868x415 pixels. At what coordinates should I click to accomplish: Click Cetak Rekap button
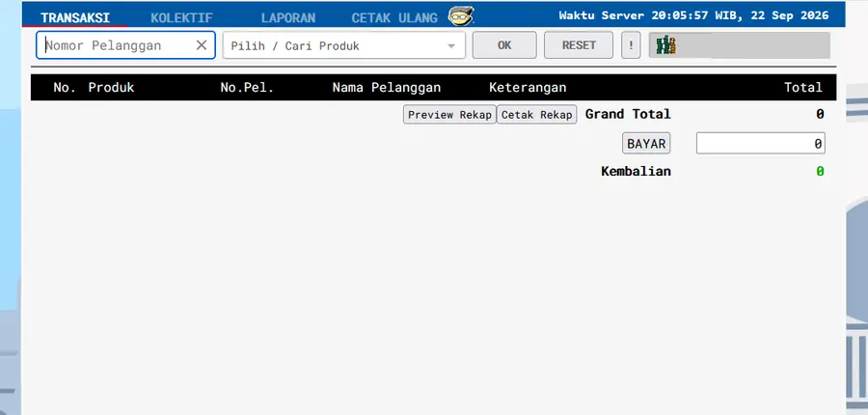point(536,115)
